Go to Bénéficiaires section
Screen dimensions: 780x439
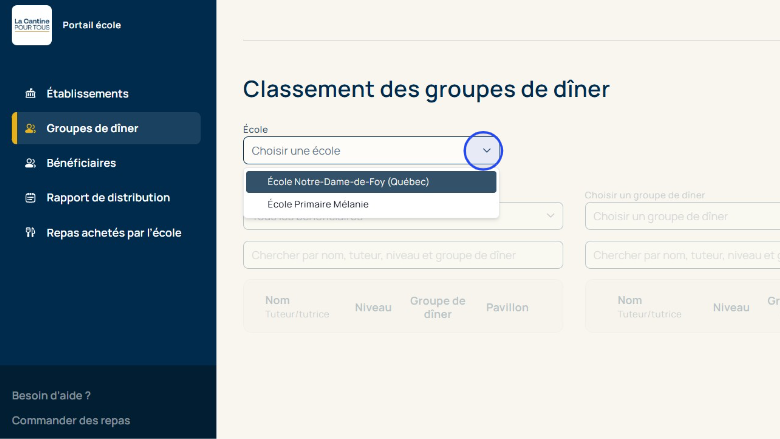click(81, 163)
